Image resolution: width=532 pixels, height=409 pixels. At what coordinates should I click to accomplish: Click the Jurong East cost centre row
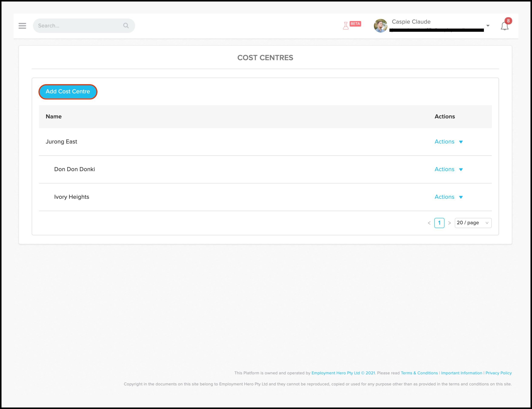click(61, 142)
